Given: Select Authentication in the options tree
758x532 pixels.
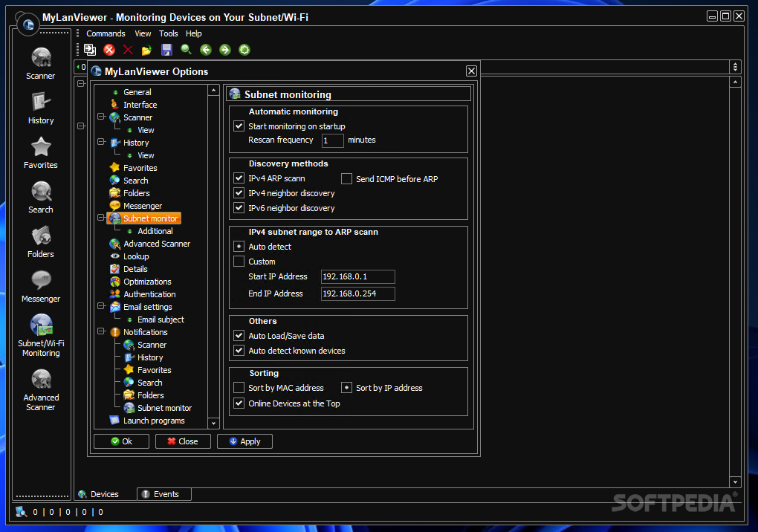Looking at the screenshot, I should click(x=149, y=293).
